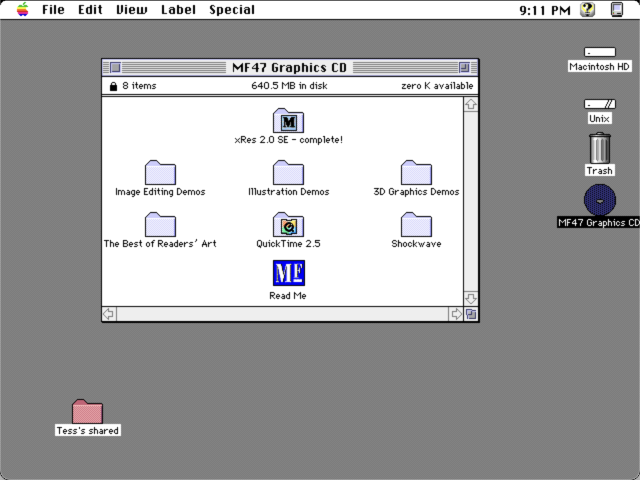Click the "Shockwave" label

[416, 244]
